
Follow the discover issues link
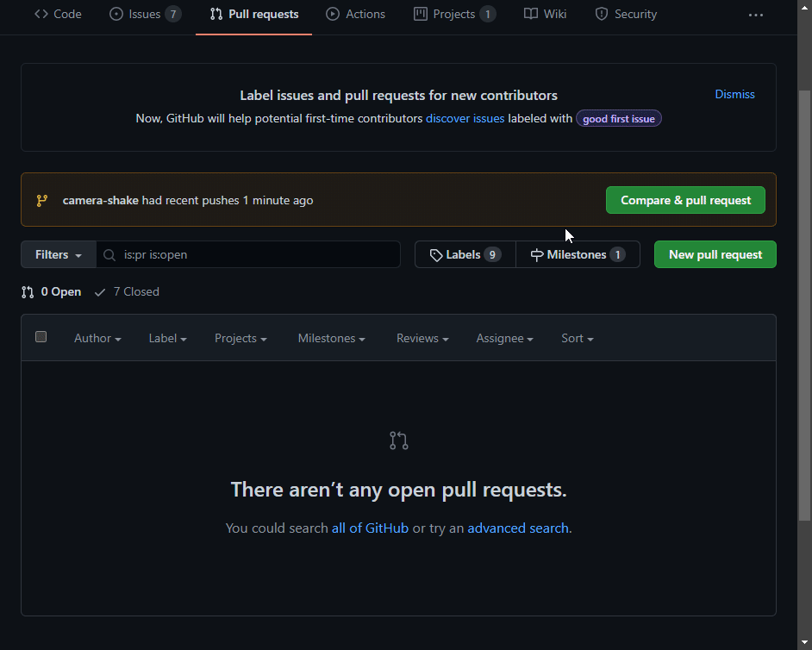465,119
